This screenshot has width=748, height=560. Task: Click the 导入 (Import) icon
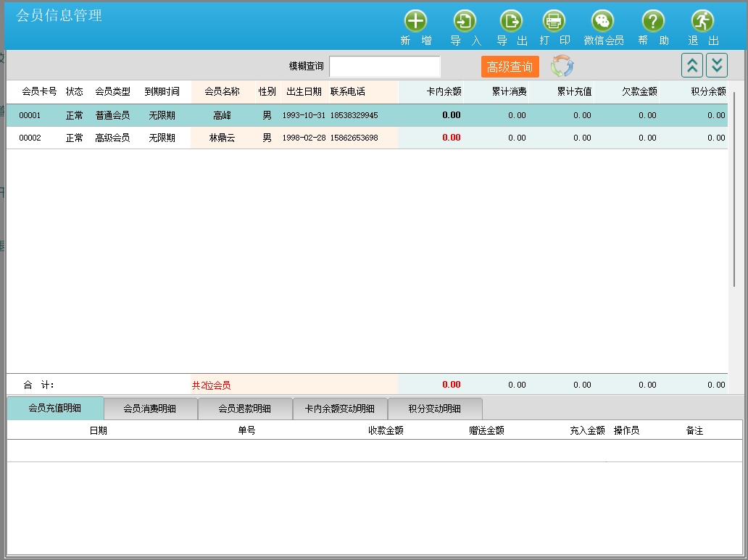[x=465, y=21]
